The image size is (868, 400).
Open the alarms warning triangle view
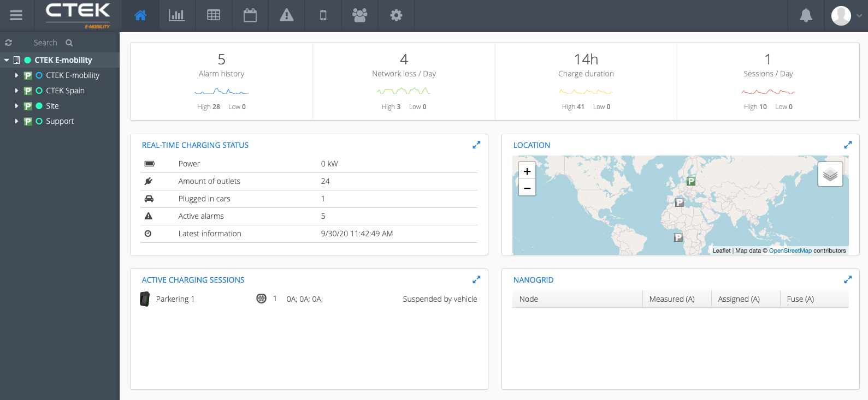(x=286, y=15)
